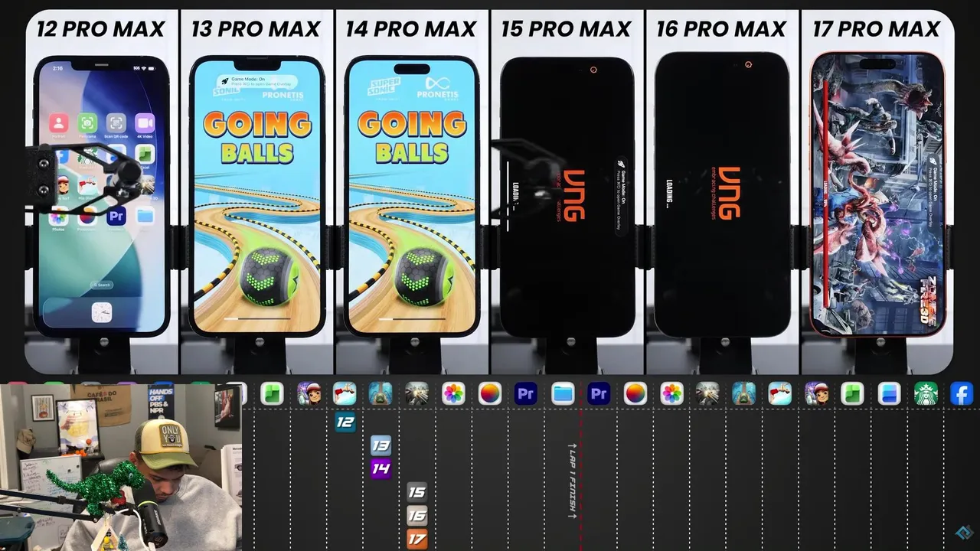Tap UNG logo on 16 Pro Max
The height and width of the screenshot is (551, 980).
[x=730, y=193]
